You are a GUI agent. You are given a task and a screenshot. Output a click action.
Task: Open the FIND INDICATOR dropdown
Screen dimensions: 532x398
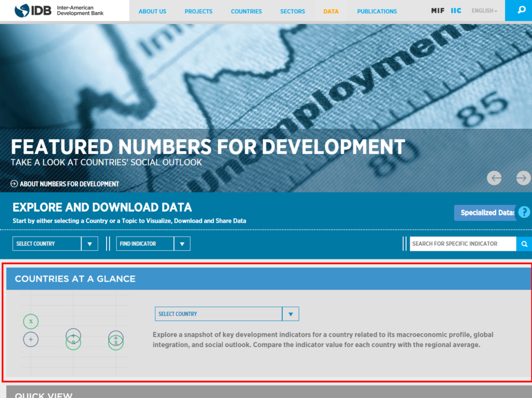coord(153,243)
